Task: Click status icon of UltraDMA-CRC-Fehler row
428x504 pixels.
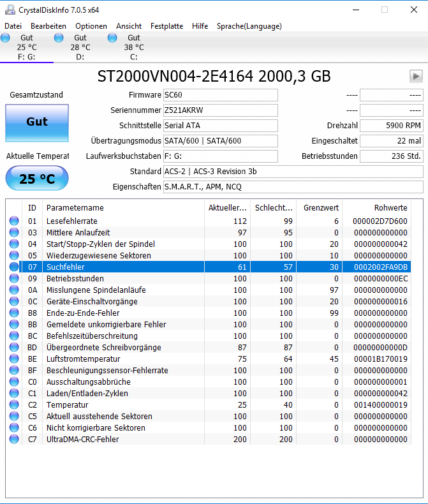Action: (x=14, y=439)
